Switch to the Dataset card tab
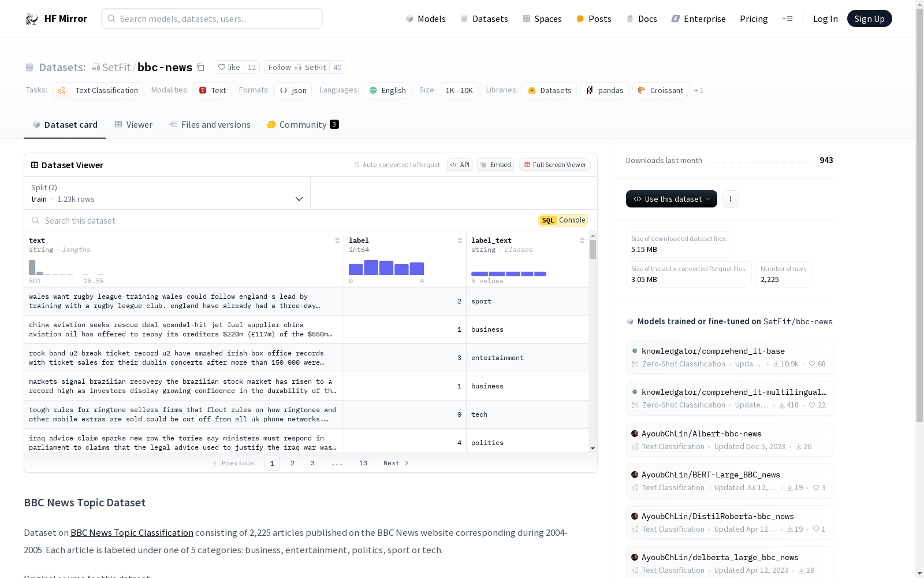 point(65,125)
